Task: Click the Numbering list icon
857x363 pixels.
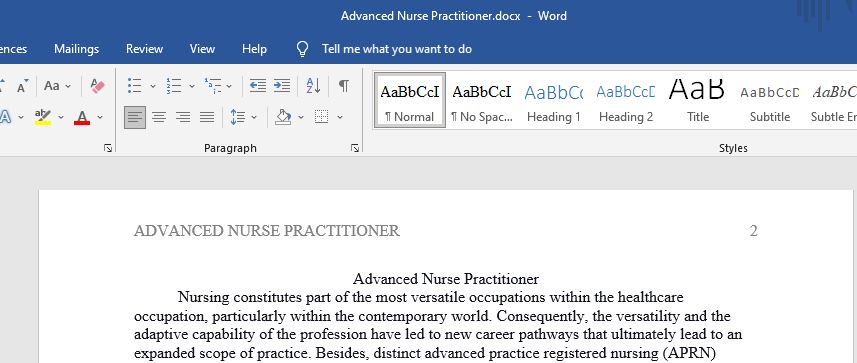Action: pos(174,86)
